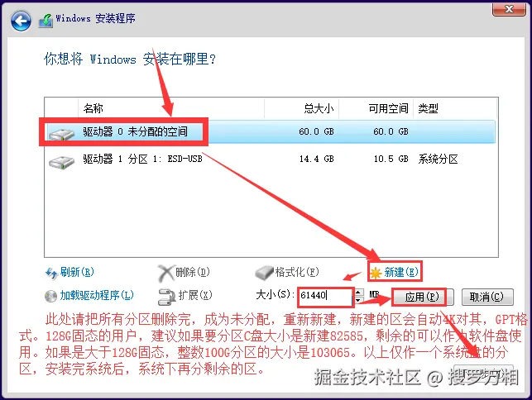
Task: Select the drive icon for Drive 1
Action: coord(61,161)
